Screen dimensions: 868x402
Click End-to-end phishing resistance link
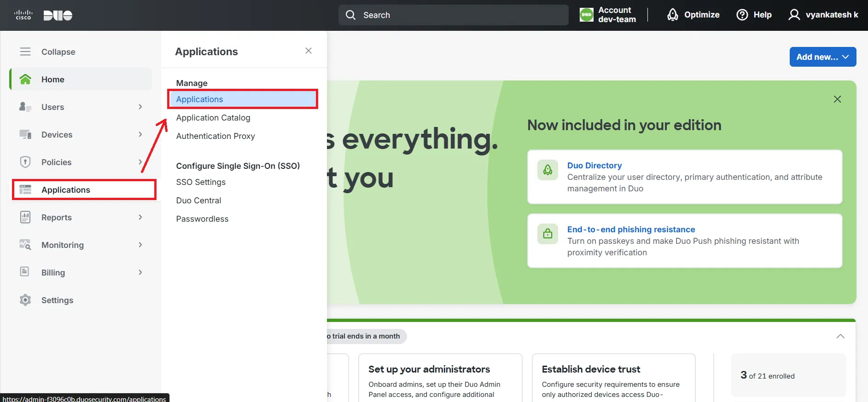[x=631, y=230]
